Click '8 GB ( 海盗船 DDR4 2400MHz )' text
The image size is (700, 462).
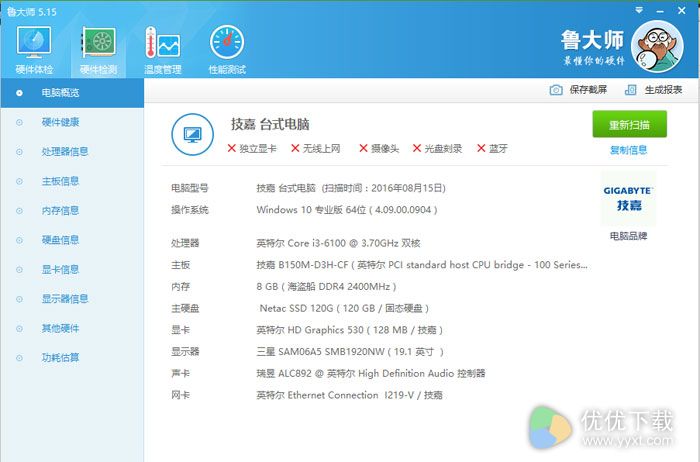(326, 287)
